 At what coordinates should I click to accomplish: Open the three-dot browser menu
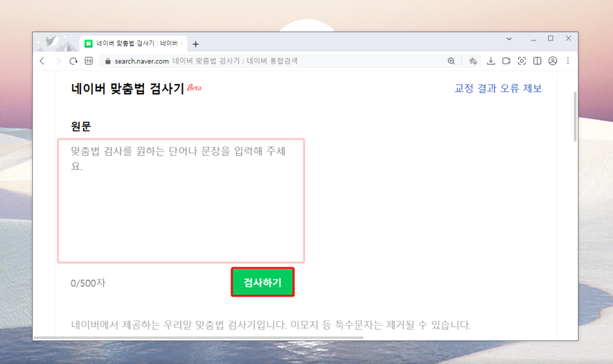[568, 61]
